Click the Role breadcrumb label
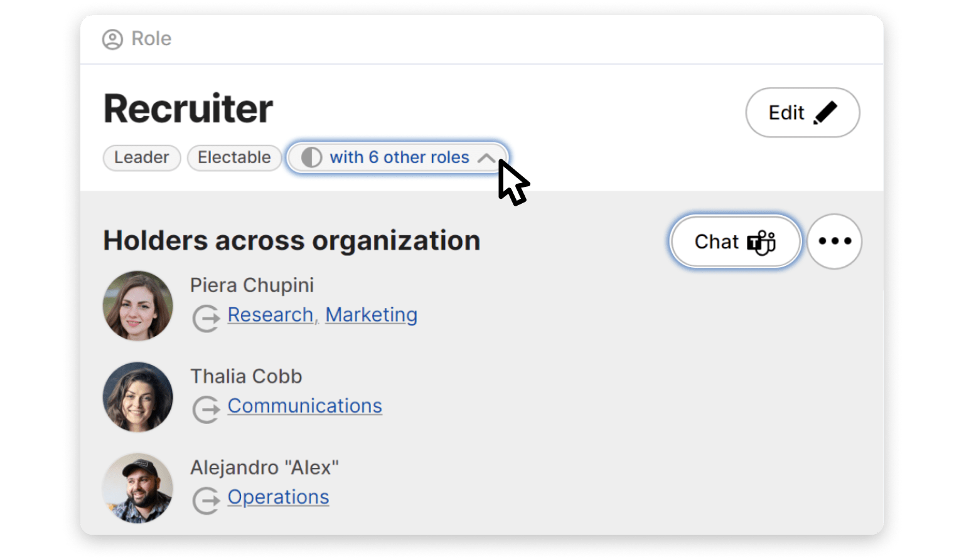The width and height of the screenshot is (964, 560). (151, 39)
